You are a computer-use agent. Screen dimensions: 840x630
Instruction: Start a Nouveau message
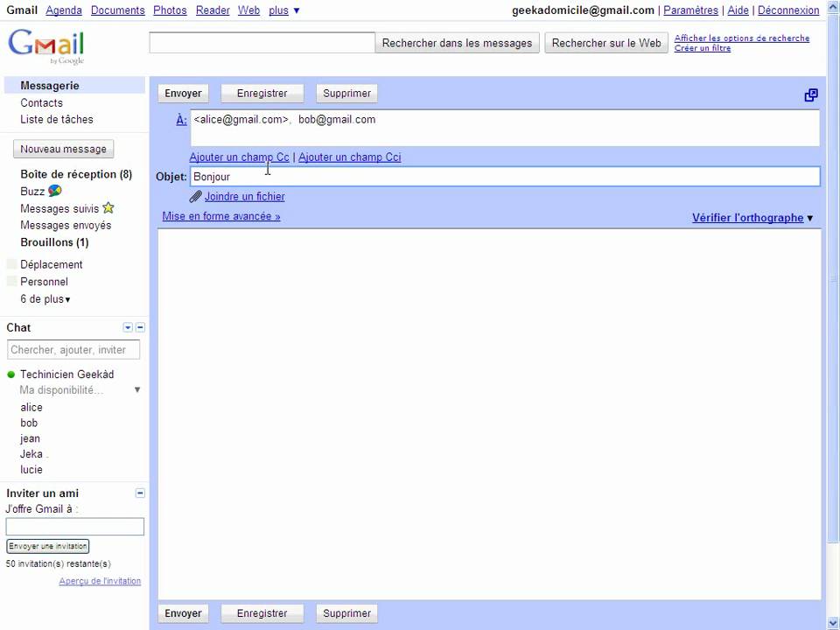[x=63, y=149]
